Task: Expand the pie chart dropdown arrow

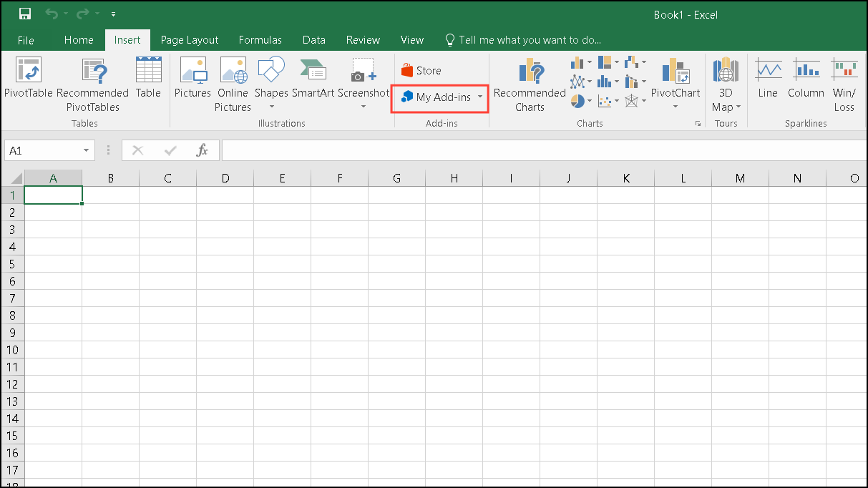Action: pyautogui.click(x=590, y=101)
